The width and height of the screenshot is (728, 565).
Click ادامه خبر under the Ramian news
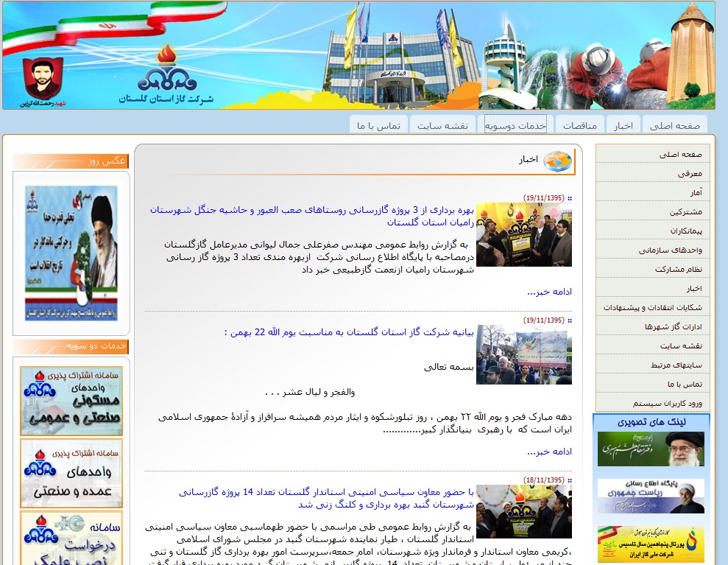[549, 292]
